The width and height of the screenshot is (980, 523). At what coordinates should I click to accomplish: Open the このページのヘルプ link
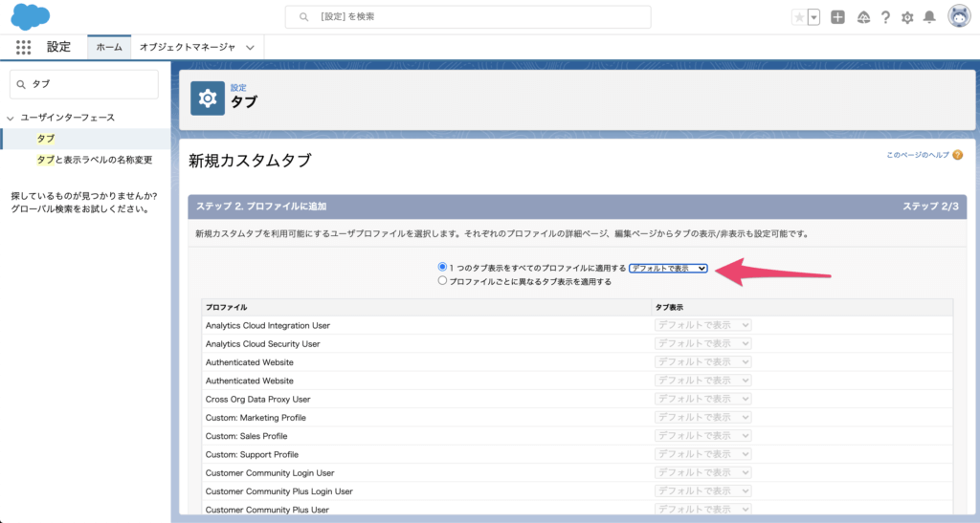tap(918, 155)
